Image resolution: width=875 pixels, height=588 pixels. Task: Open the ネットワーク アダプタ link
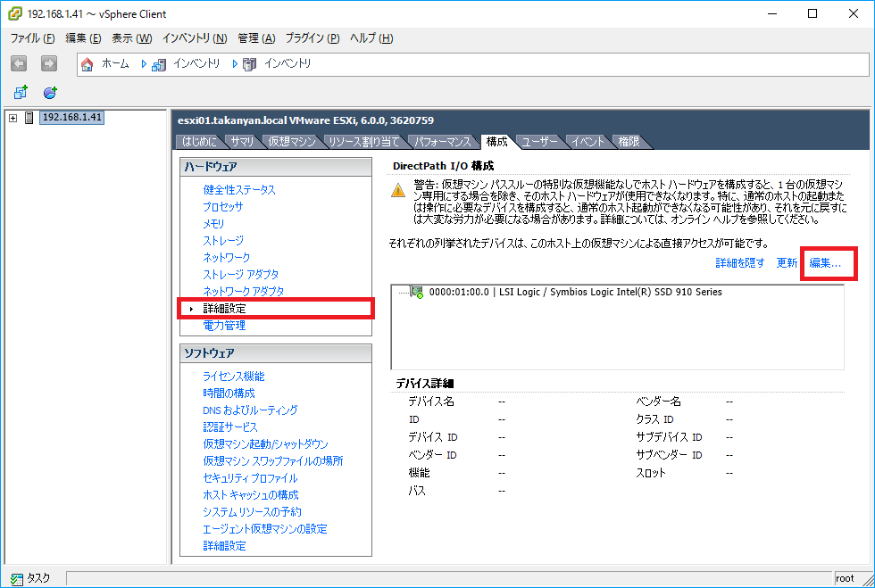tap(243, 291)
